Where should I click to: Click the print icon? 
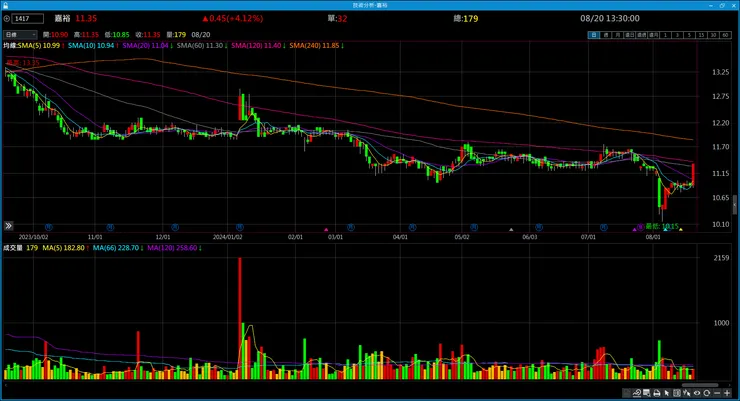tap(657, 393)
